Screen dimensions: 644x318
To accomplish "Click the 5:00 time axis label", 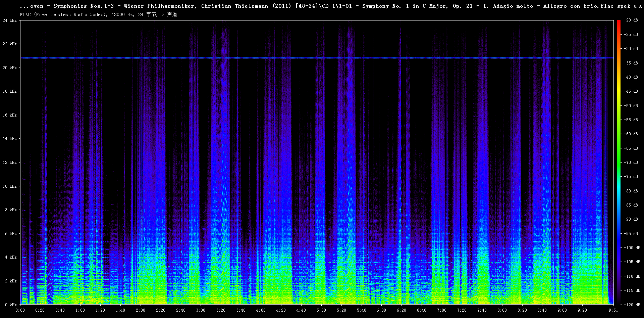I will click(321, 310).
